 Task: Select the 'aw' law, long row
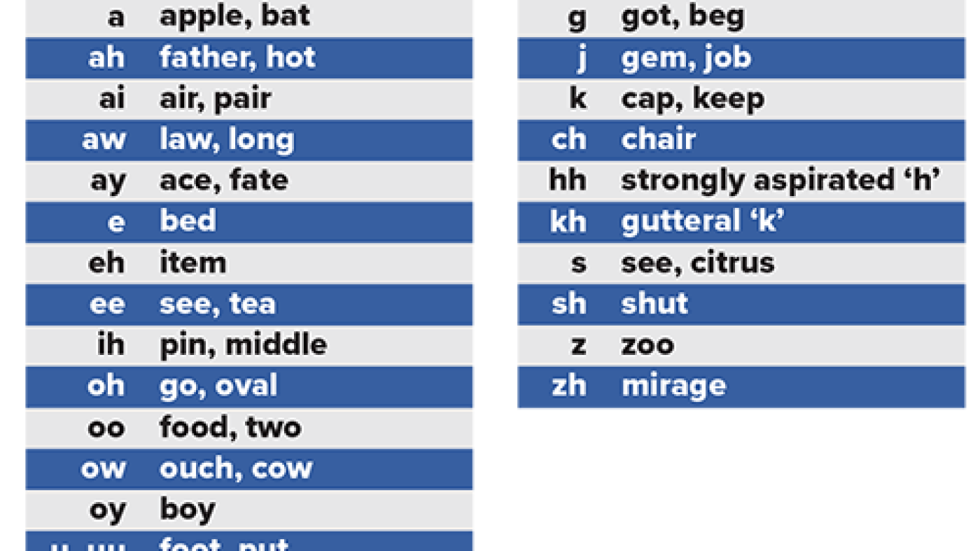(x=249, y=140)
